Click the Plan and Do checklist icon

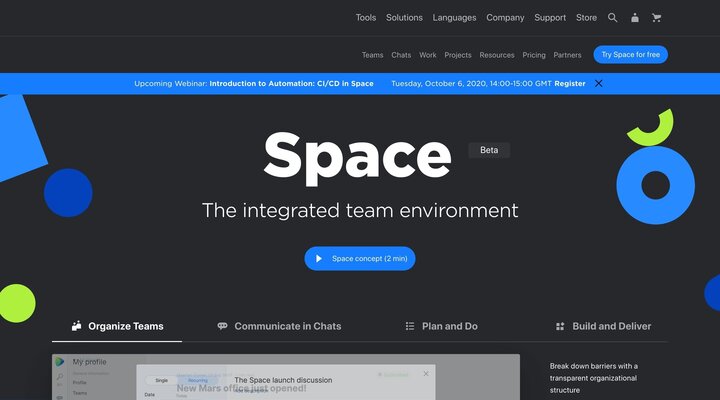[410, 326]
